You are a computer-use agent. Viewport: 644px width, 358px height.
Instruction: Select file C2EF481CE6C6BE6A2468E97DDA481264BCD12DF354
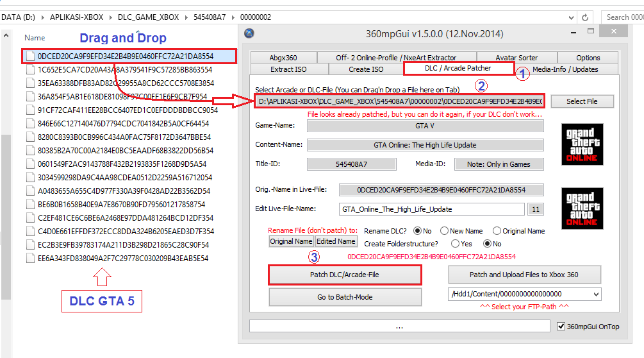(x=126, y=218)
